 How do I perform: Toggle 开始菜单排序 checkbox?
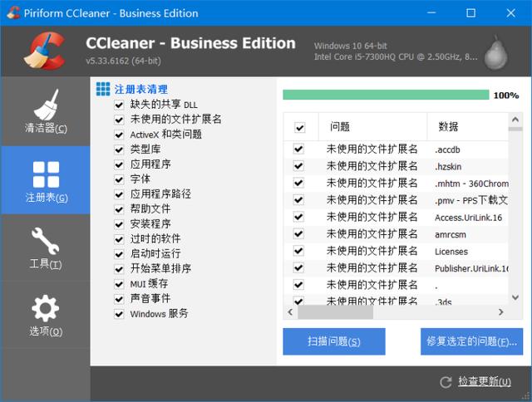coord(119,269)
